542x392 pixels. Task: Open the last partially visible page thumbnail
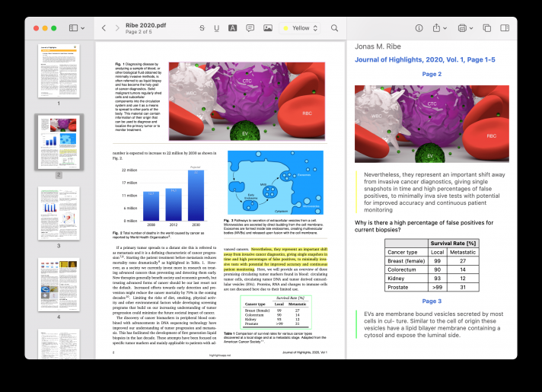click(59, 344)
